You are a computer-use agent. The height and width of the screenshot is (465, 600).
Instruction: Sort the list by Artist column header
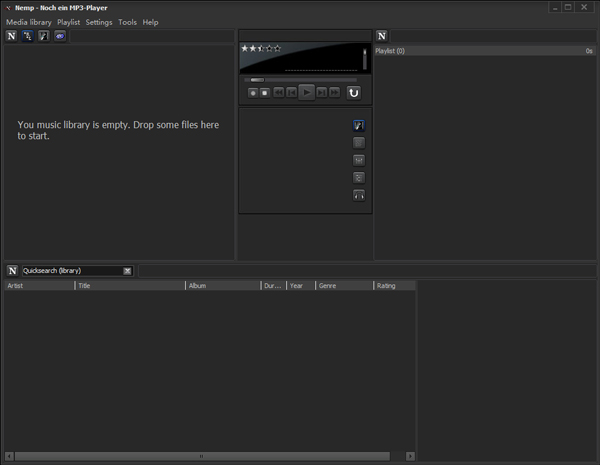click(x=38, y=286)
